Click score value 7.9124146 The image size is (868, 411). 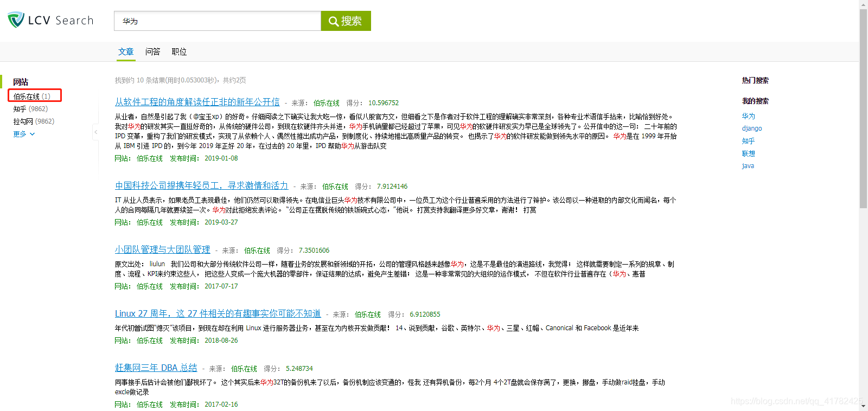[x=392, y=187]
